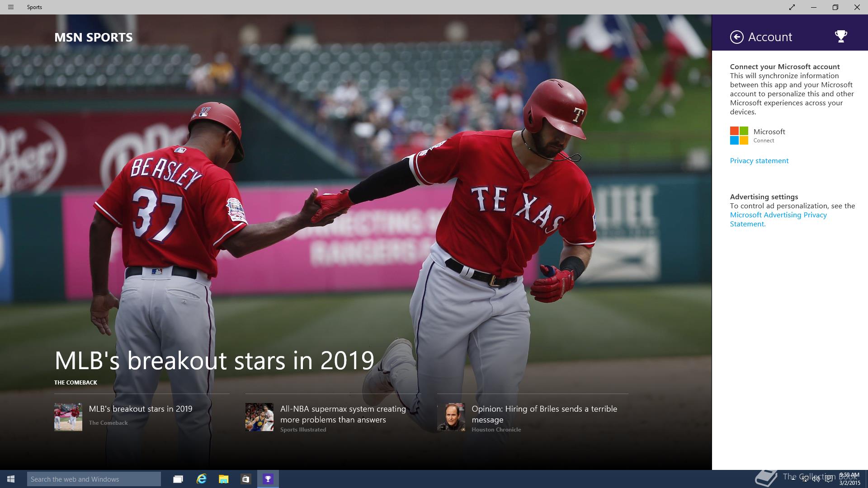Screen dimensions: 868x488
Task: Click The Comeback label under first story
Action: tap(108, 423)
